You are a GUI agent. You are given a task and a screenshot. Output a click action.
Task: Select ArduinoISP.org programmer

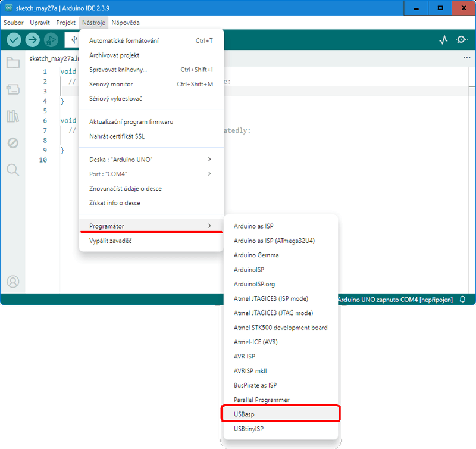click(x=280, y=284)
